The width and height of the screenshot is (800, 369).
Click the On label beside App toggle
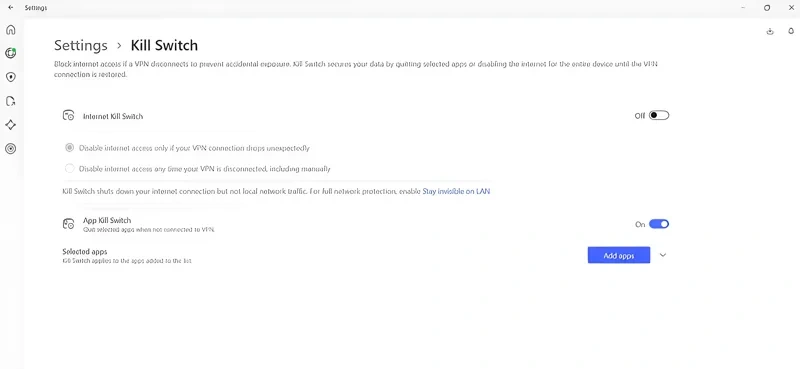(640, 225)
